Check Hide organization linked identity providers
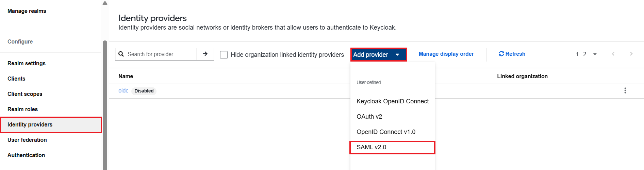 pyautogui.click(x=224, y=55)
